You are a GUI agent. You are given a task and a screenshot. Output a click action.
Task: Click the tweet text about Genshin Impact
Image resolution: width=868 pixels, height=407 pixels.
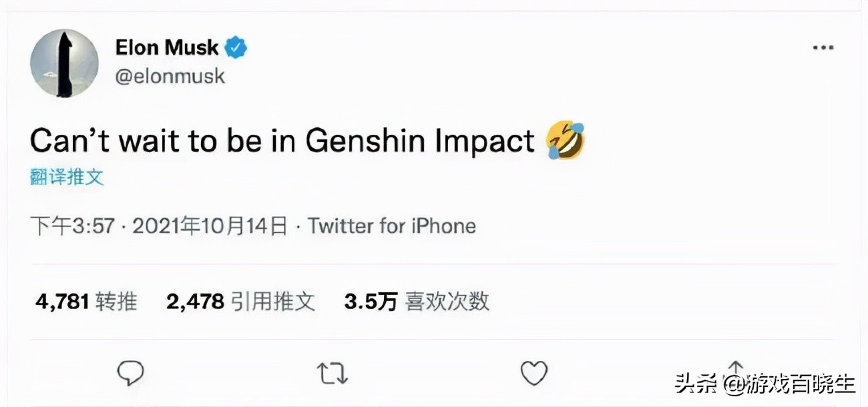(x=282, y=141)
